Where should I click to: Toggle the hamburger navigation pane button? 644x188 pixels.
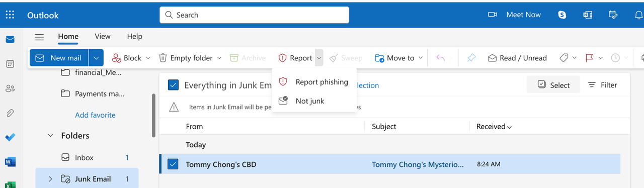tap(39, 37)
